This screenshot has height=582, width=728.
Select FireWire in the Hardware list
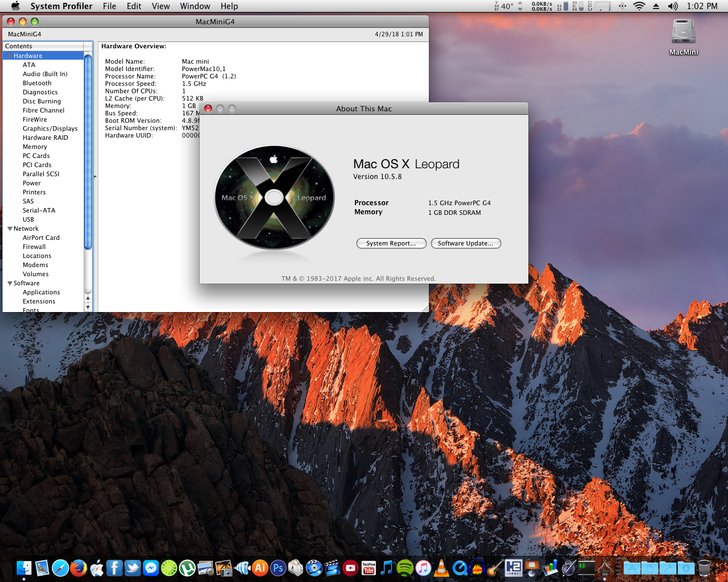coord(35,119)
